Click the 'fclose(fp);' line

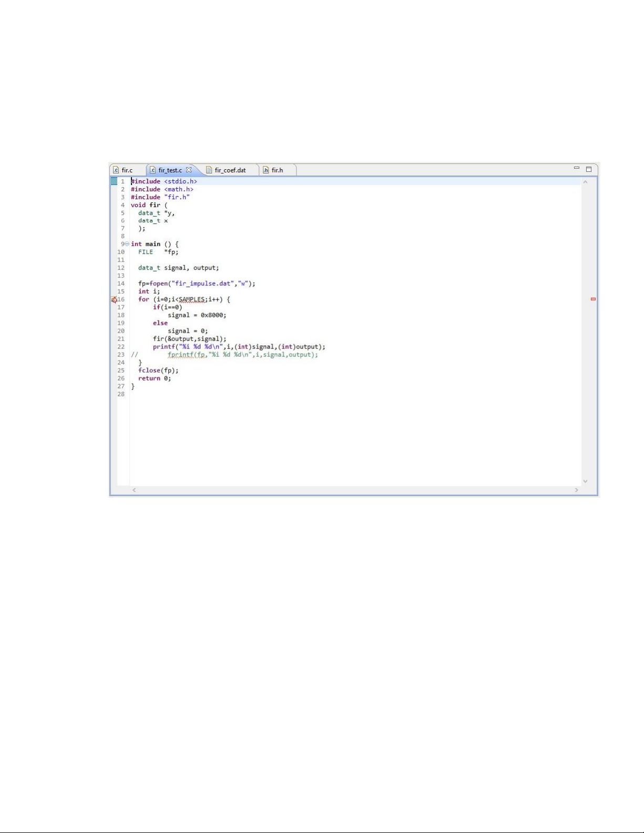[158, 370]
